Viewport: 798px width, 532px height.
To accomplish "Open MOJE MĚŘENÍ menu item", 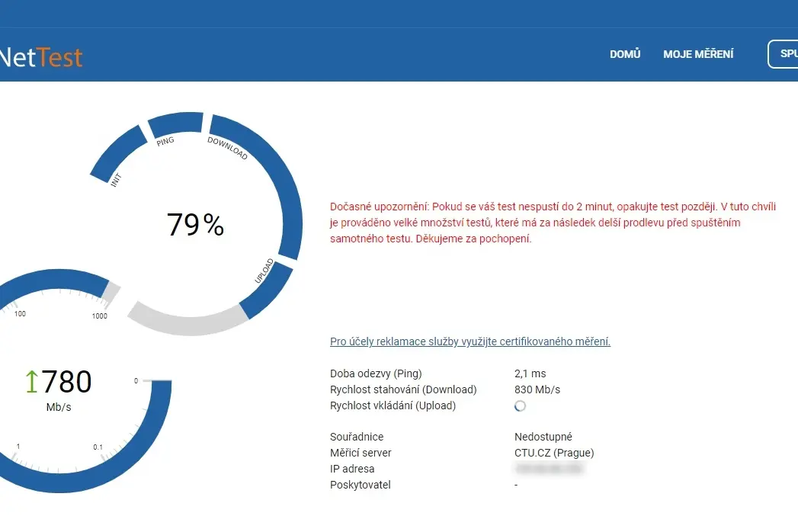I will tap(698, 54).
